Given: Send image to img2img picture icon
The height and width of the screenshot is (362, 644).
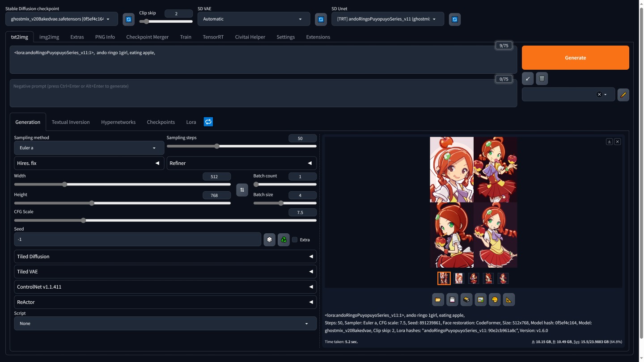Looking at the screenshot, I should tap(480, 300).
